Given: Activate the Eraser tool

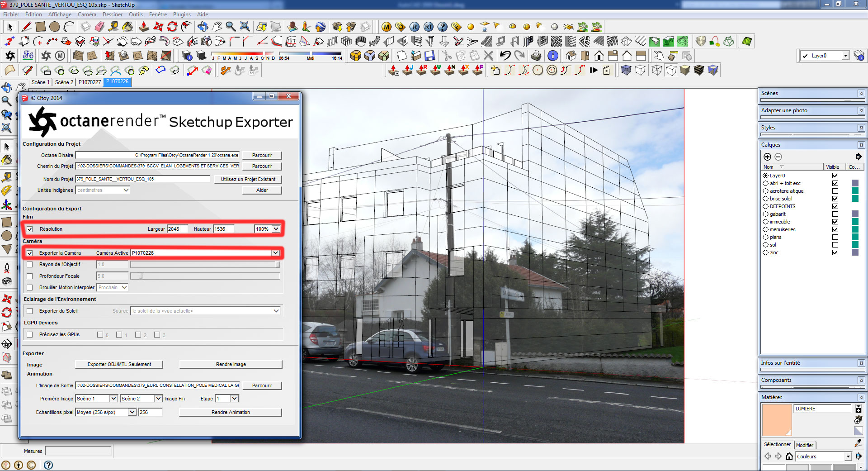Looking at the screenshot, I should [x=99, y=27].
